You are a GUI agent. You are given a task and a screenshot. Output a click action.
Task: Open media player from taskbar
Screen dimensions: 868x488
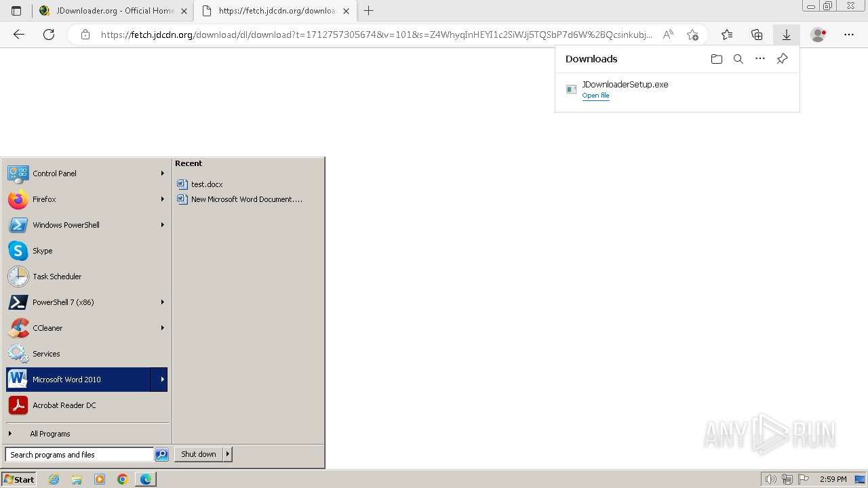(100, 479)
